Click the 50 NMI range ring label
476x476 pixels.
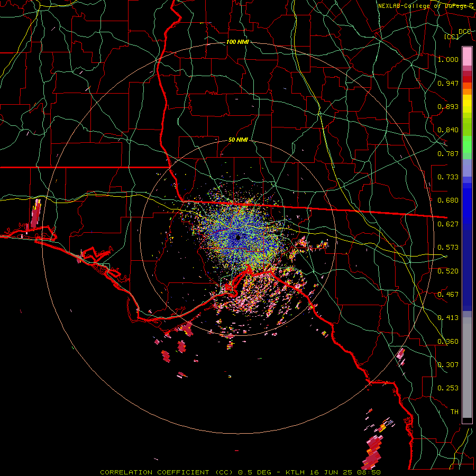click(238, 140)
